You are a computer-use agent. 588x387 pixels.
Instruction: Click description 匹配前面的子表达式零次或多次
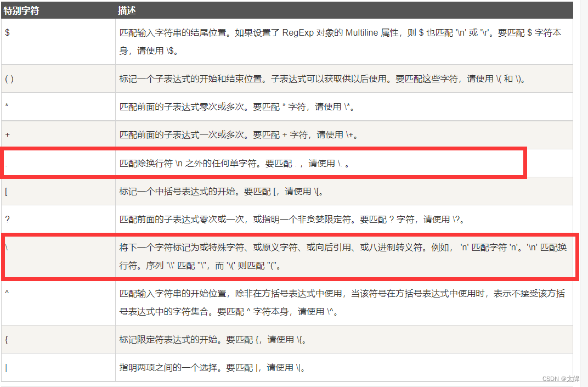(237, 107)
